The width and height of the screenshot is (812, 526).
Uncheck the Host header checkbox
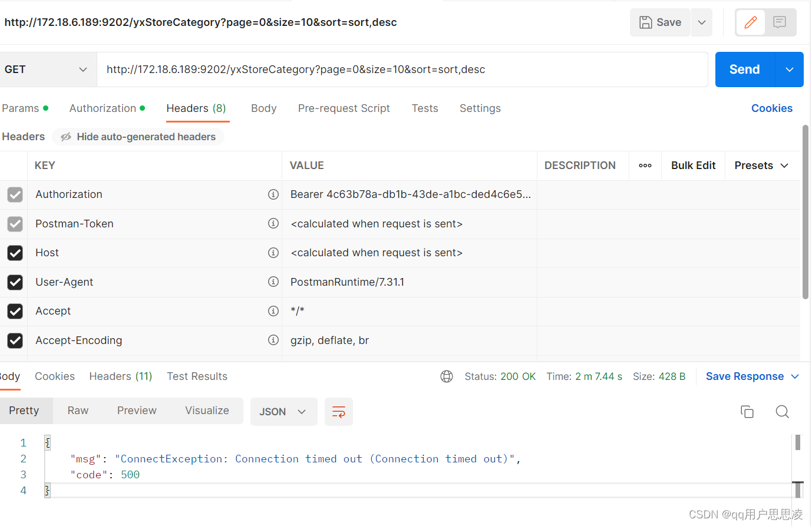tap(15, 253)
